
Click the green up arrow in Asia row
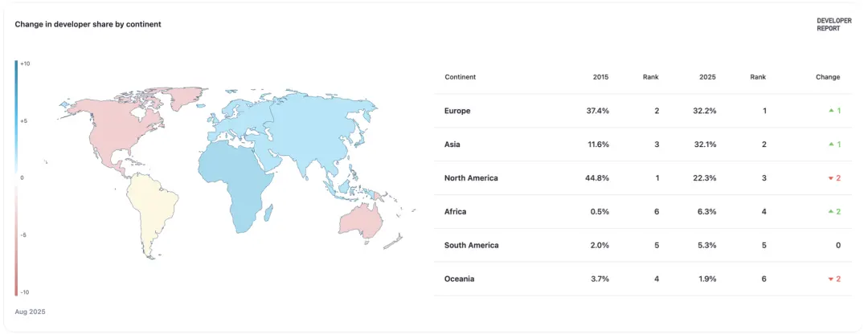coord(831,145)
